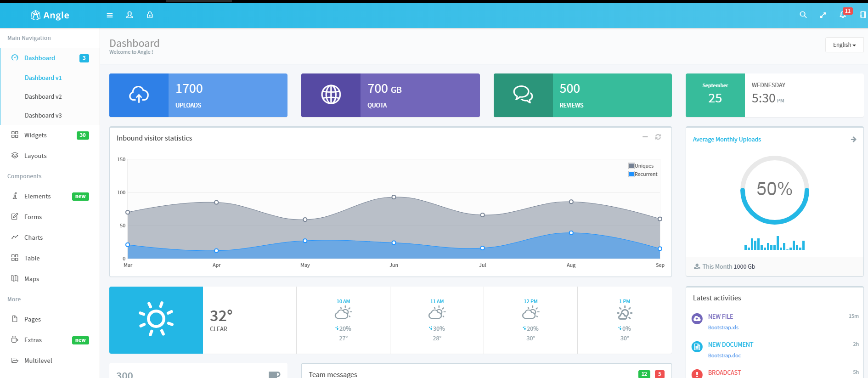
Task: Click the cloud upload icon on uploads card
Action: 139,95
